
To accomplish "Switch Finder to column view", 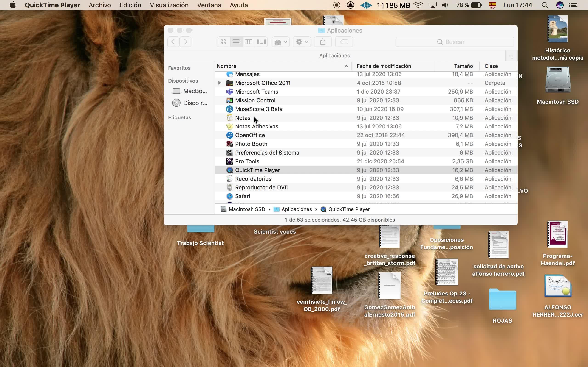I will tap(248, 42).
